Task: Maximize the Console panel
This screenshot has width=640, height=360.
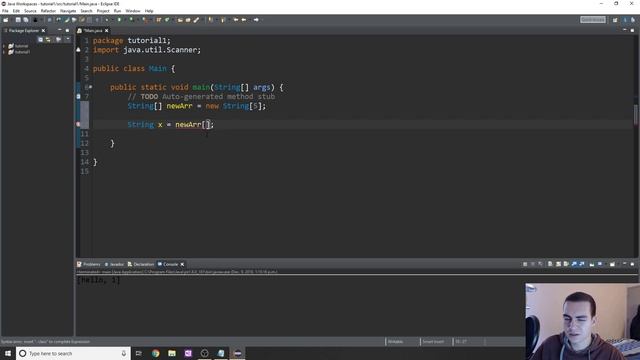Action: pos(632,264)
